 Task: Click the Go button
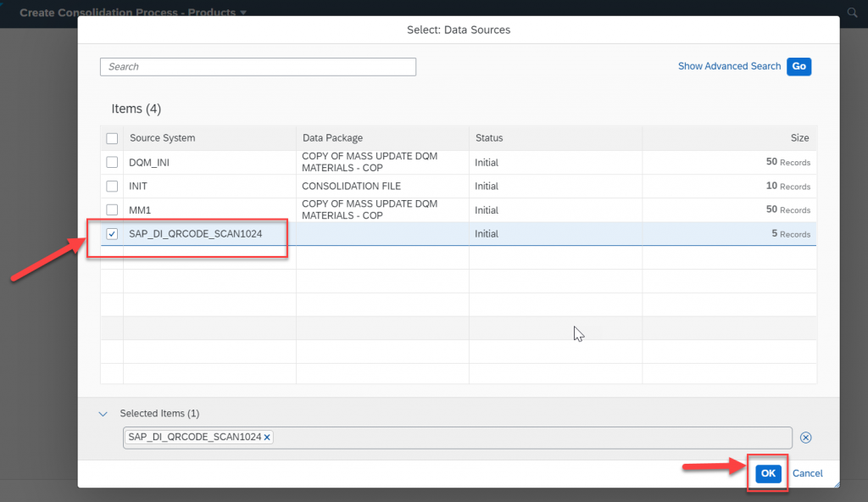[x=798, y=66]
